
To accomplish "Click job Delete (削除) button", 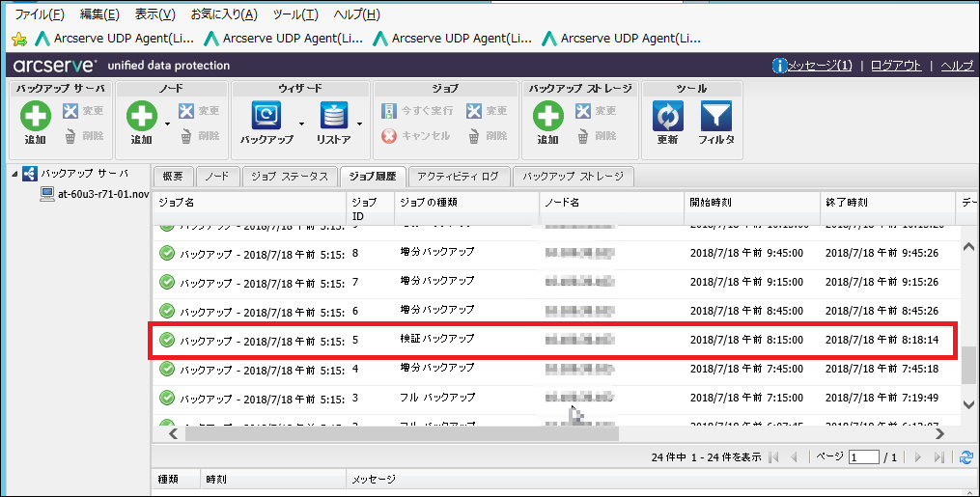I will [488, 135].
